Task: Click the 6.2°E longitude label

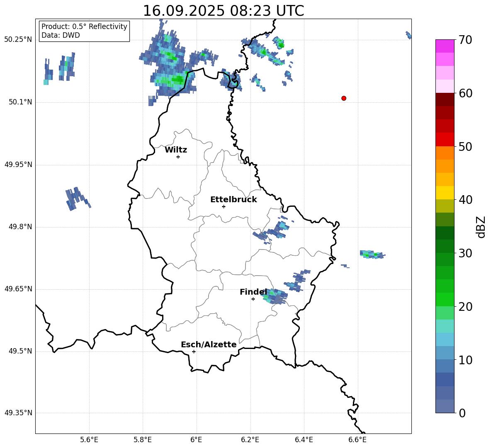Action: point(250,440)
